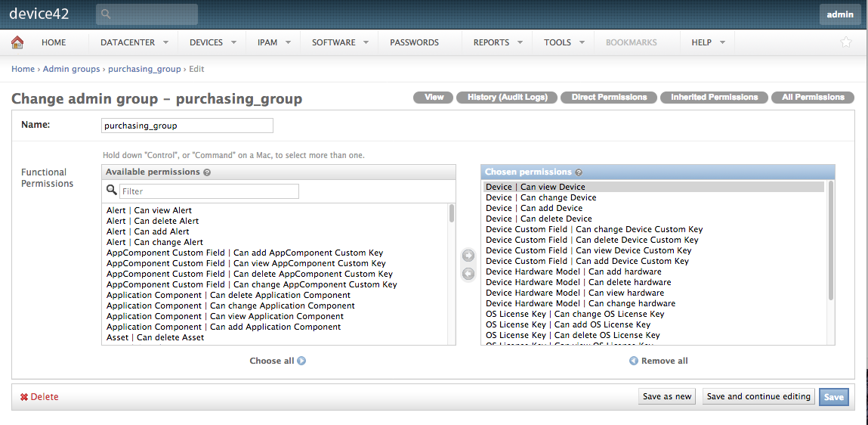Expand the Software menu arrow
Viewport: 868px width, 425px height.
[366, 42]
